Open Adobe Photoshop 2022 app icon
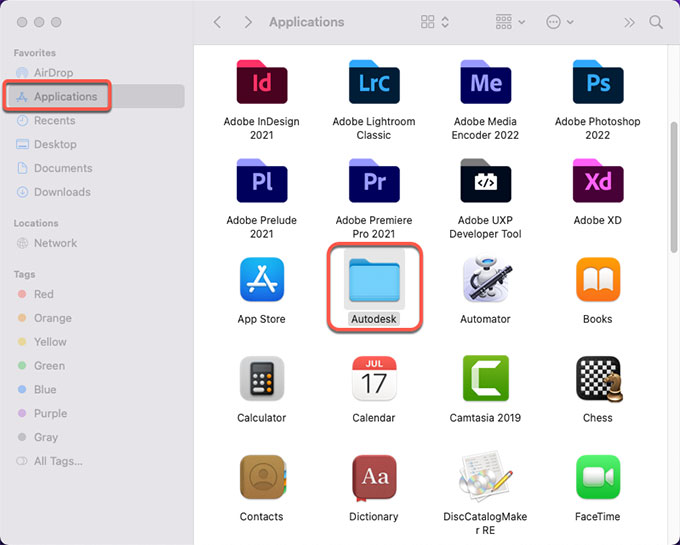The image size is (680, 545). [x=598, y=84]
